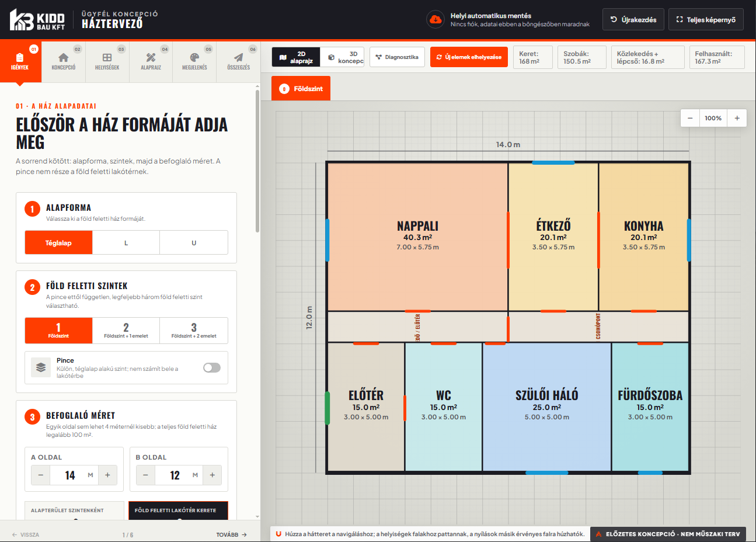756x542 pixels.
Task: Enable the Pince basement toggle
Action: tap(212, 367)
